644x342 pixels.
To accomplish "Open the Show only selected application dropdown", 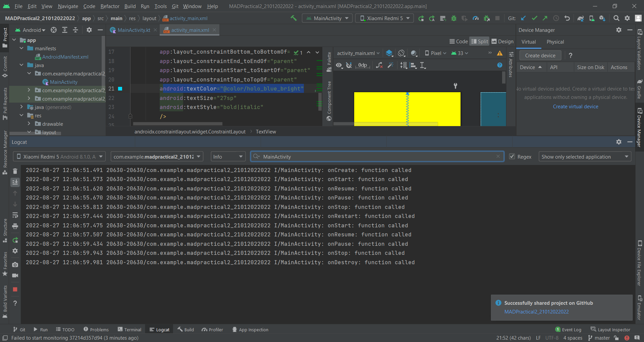I will 585,157.
